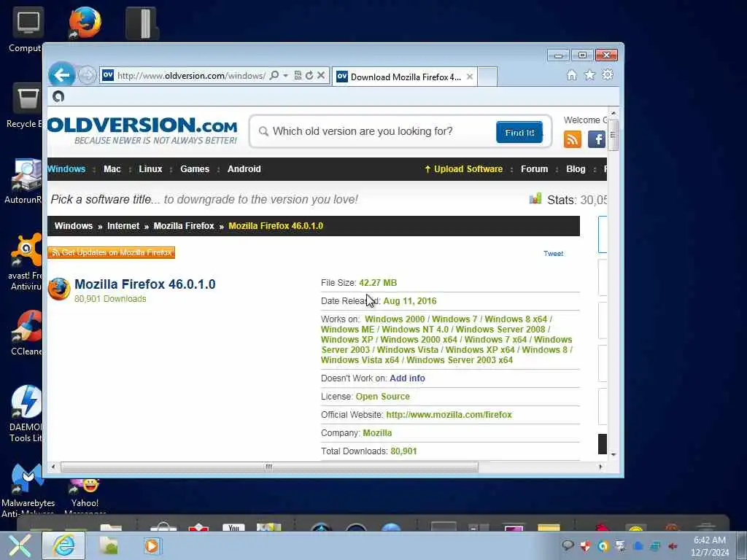Screen dimensions: 747x560
Task: Select Android in site navigation
Action: pos(244,169)
